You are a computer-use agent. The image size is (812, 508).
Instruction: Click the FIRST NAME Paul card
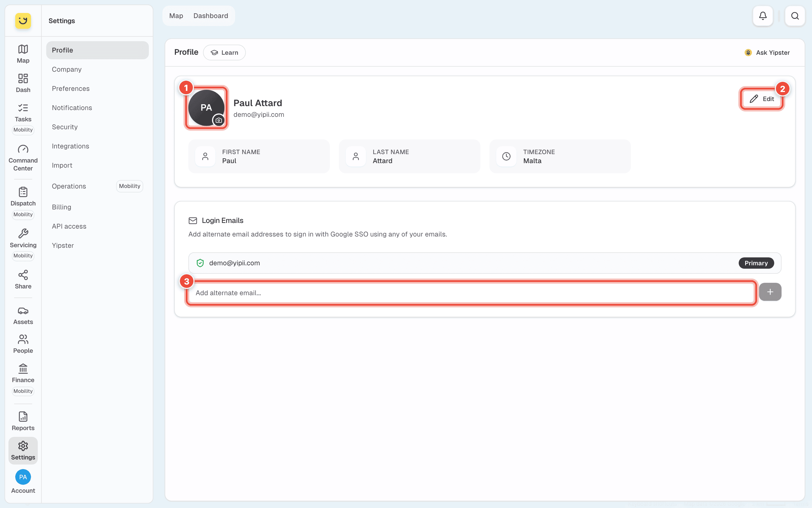(259, 156)
